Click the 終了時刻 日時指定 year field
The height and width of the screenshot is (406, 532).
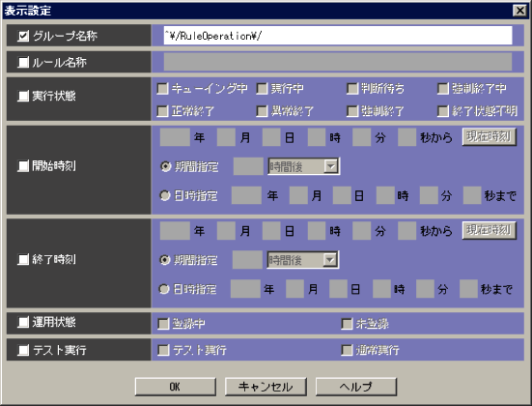(245, 289)
